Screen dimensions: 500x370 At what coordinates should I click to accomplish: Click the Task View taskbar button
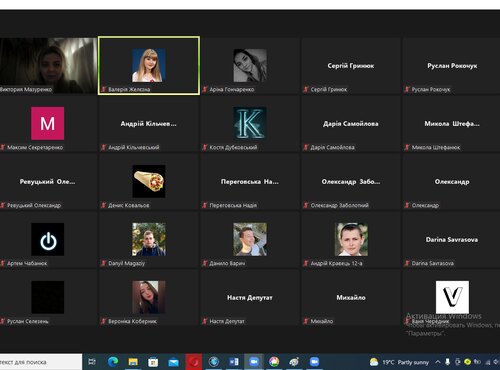click(x=92, y=362)
